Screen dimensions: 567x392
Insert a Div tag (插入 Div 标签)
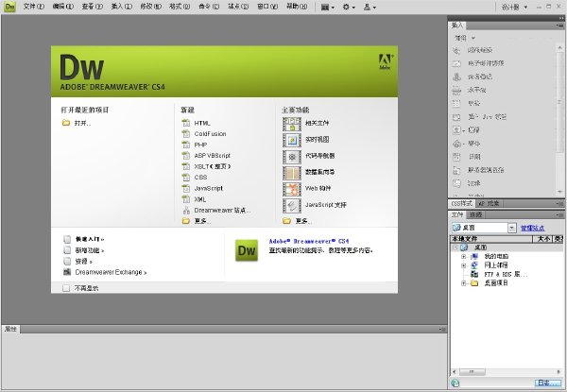tap(479, 117)
